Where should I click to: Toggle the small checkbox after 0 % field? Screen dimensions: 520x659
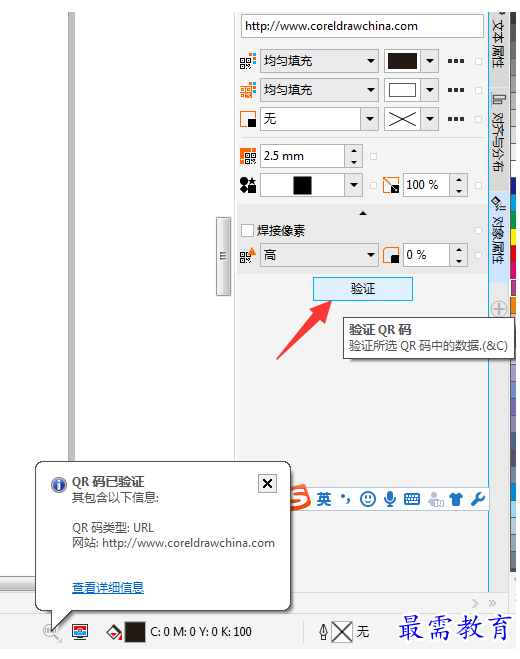click(478, 256)
